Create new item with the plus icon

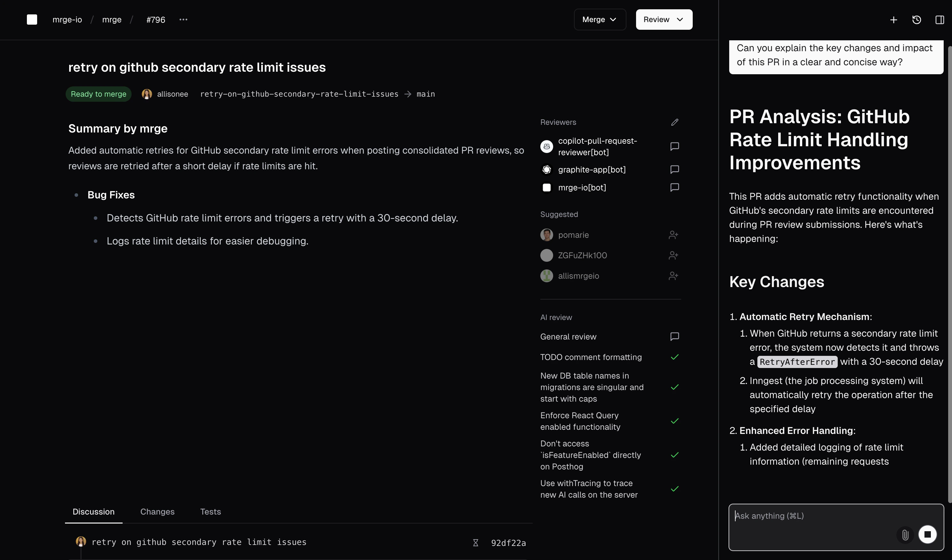point(893,20)
